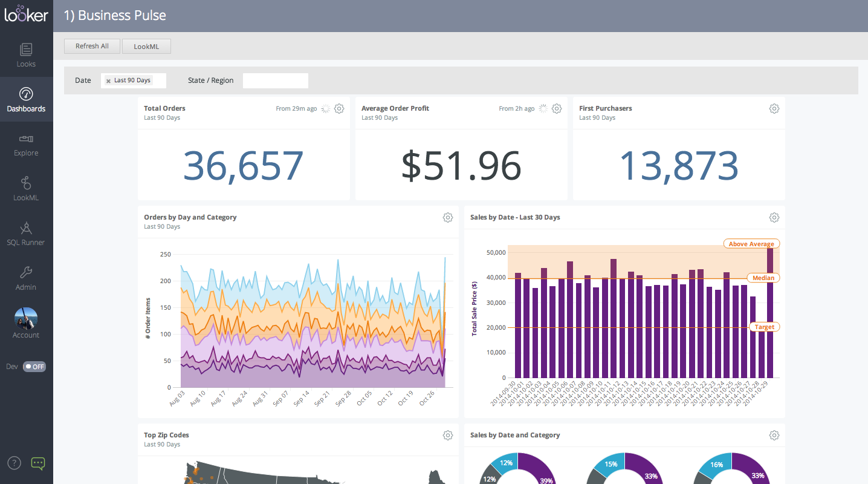The width and height of the screenshot is (868, 484).
Task: Click the Top Zip Codes title
Action: click(x=166, y=435)
